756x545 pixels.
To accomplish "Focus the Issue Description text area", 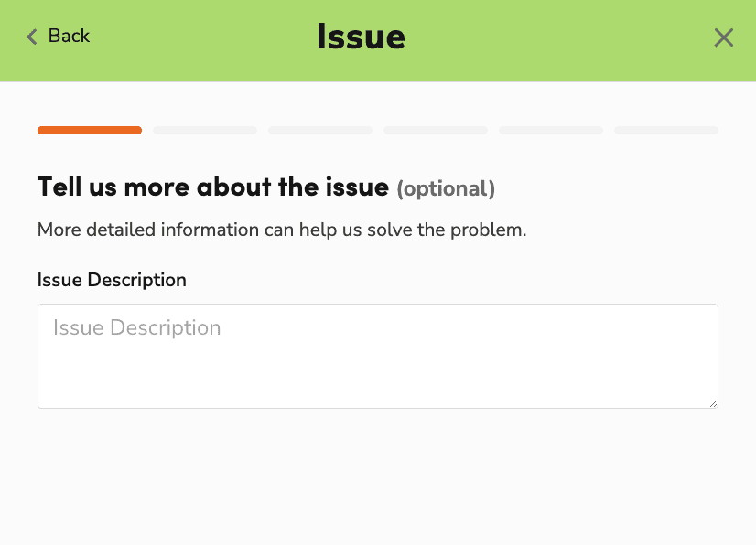I will (x=377, y=356).
